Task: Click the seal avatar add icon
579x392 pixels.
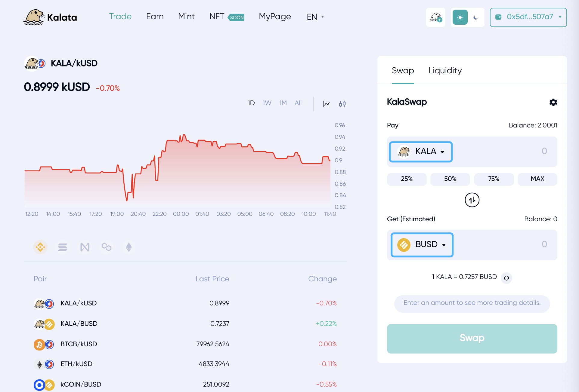Action: (435, 17)
